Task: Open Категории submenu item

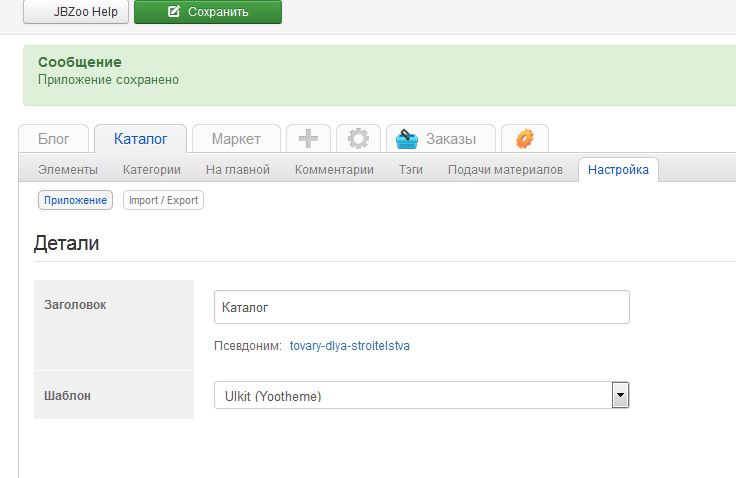Action: pos(152,170)
